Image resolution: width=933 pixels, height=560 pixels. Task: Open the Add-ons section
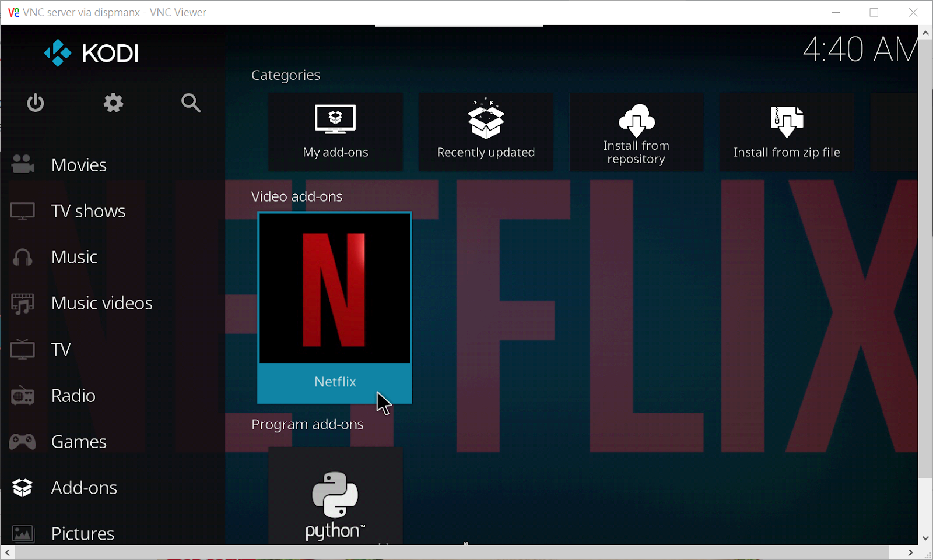pos(84,487)
